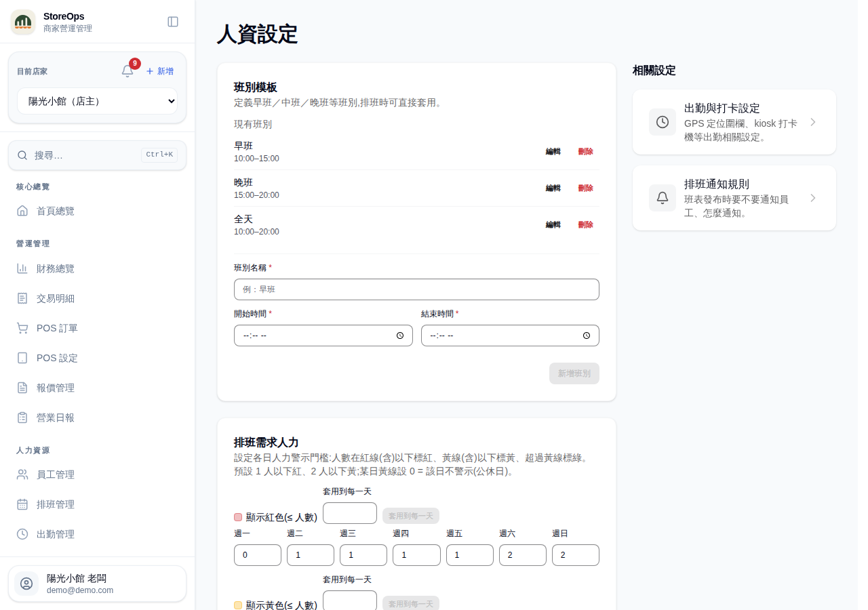868x610 pixels.
Task: Click the StoreOps logo icon
Action: pos(23,22)
